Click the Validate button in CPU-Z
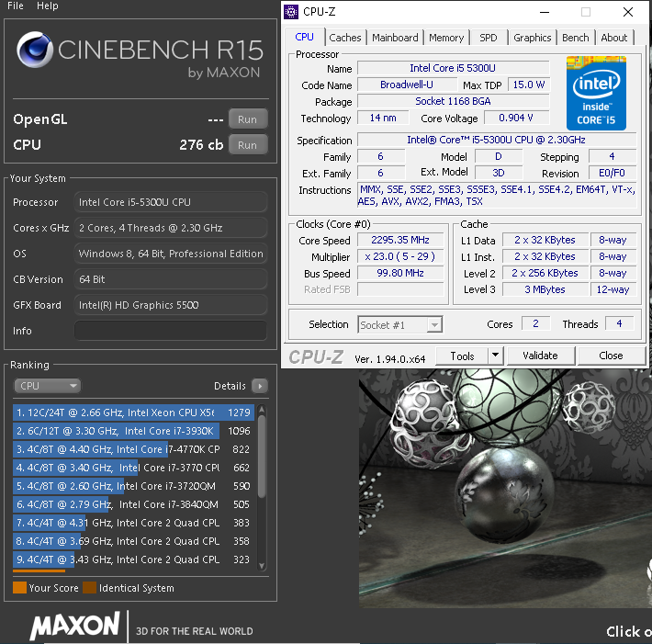 point(540,356)
